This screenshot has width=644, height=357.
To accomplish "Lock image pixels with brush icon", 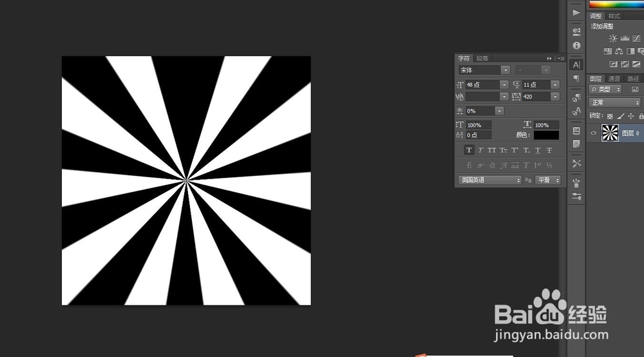I will [621, 116].
